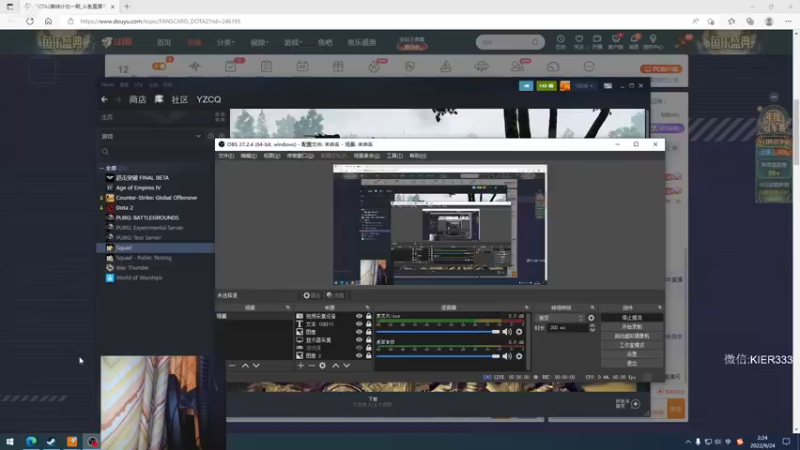Open 文件 menu in OBS
The height and width of the screenshot is (450, 800).
pos(226,156)
